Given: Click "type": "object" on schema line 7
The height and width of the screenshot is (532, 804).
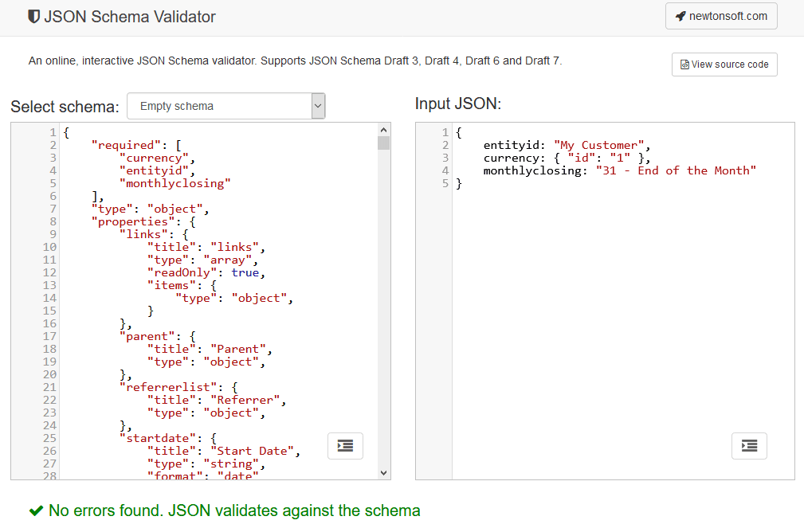Looking at the screenshot, I should [x=150, y=209].
